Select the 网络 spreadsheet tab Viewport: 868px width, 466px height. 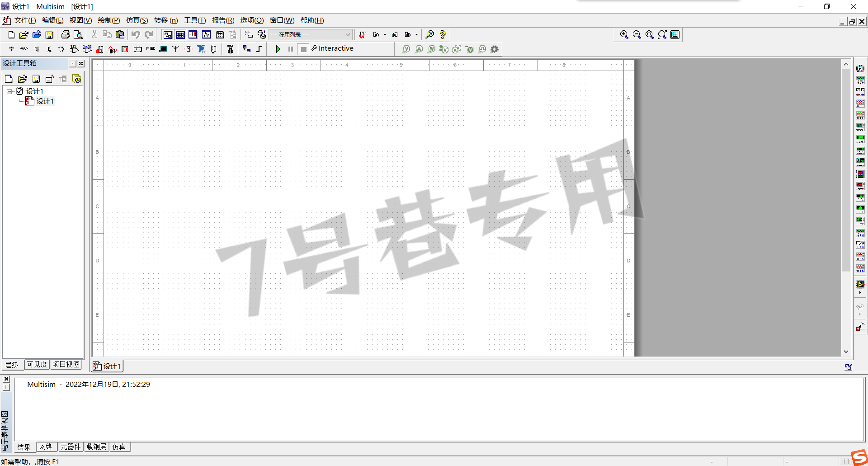tap(46, 447)
